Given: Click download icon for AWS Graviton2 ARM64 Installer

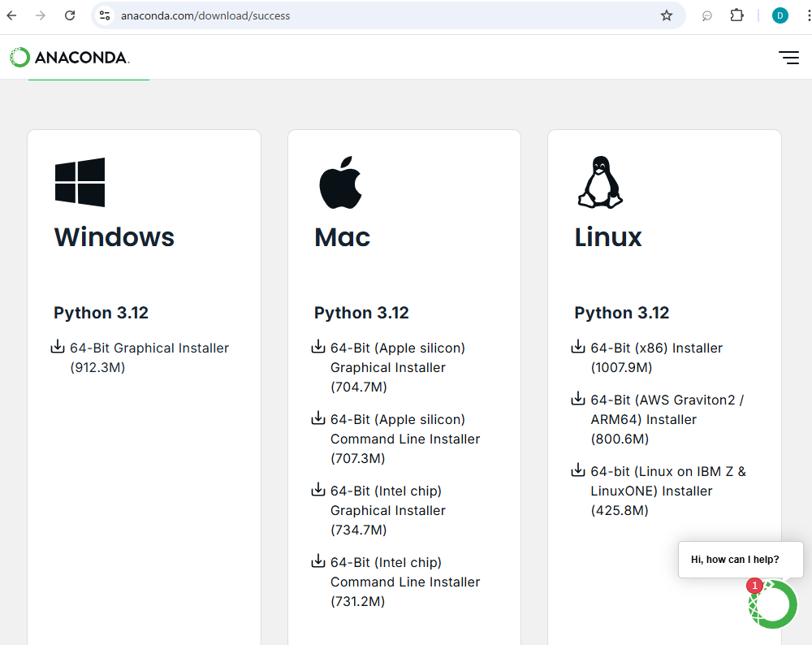Looking at the screenshot, I should [578, 399].
